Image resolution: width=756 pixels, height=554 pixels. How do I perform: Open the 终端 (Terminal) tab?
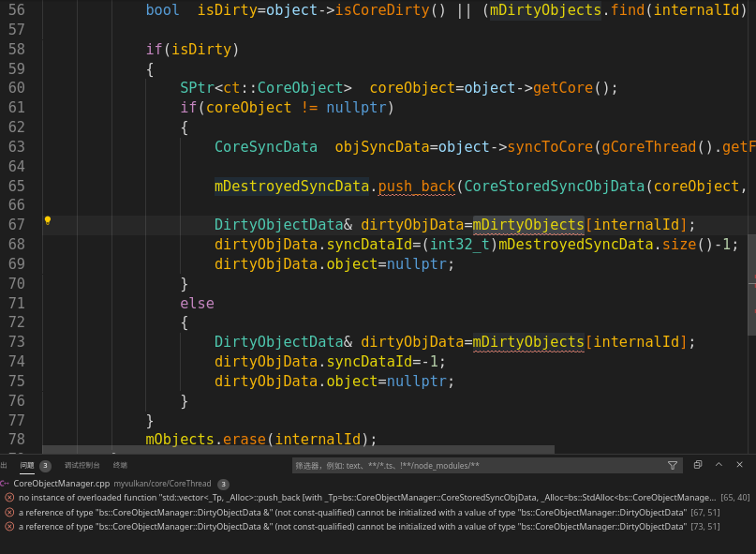pos(120,465)
